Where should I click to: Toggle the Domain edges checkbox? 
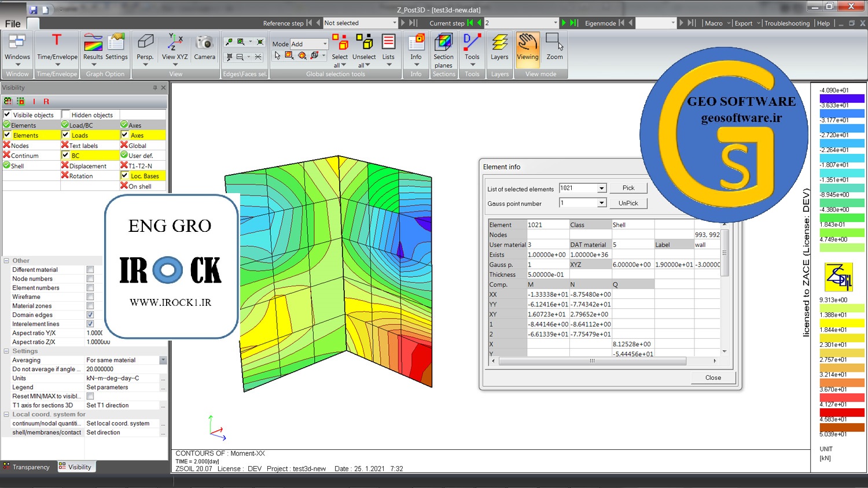point(90,315)
